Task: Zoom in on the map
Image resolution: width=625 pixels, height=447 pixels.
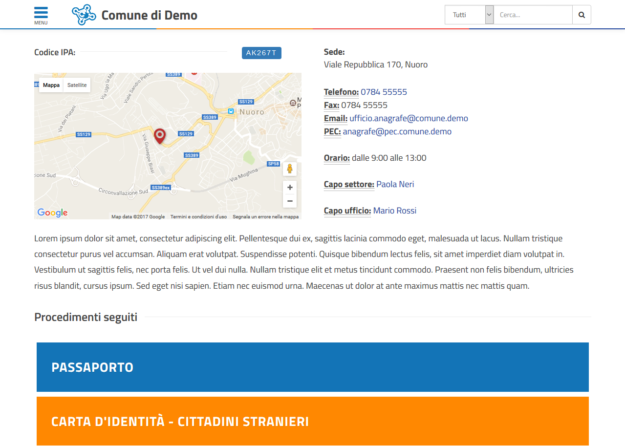Action: 290,187
